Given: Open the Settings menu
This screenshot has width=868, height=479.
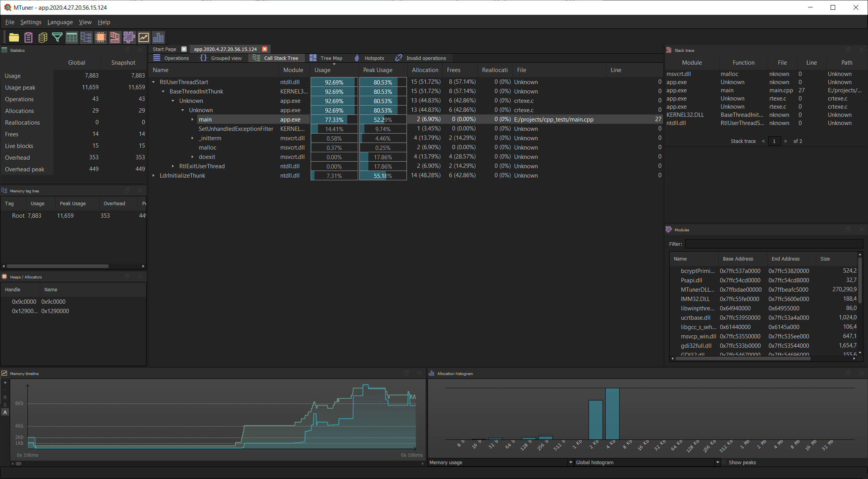Looking at the screenshot, I should 31,22.
